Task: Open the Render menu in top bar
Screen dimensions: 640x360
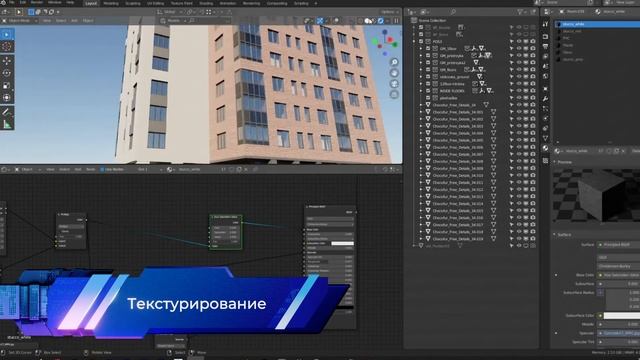Action: click(37, 2)
